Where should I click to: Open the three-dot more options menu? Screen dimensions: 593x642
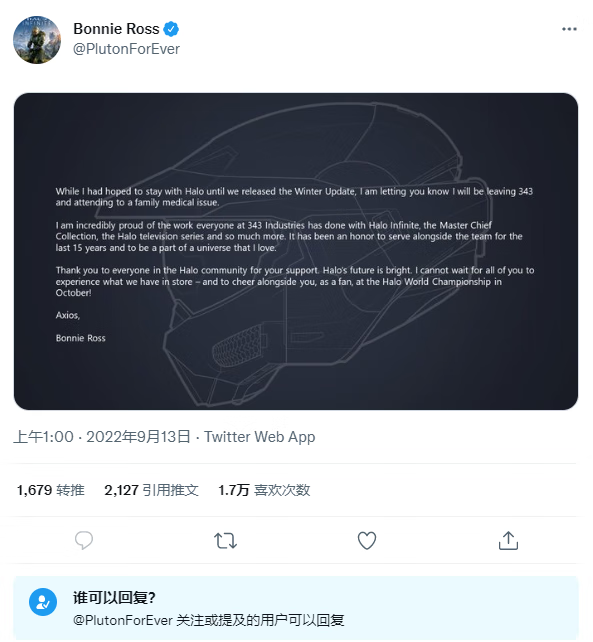coord(569,29)
